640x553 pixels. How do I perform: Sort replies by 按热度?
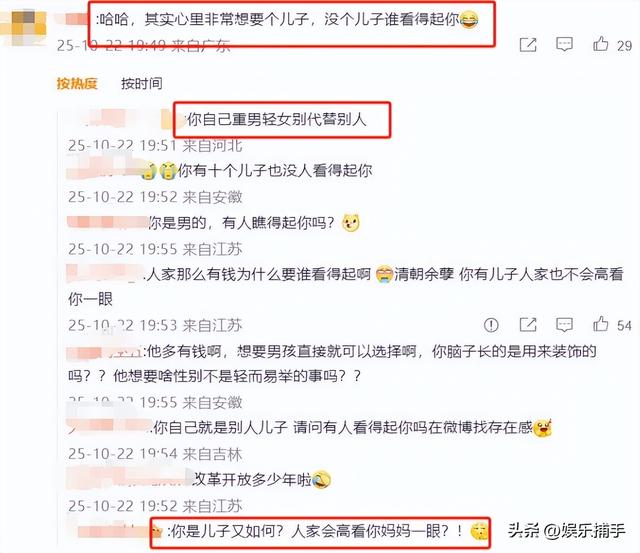click(77, 83)
